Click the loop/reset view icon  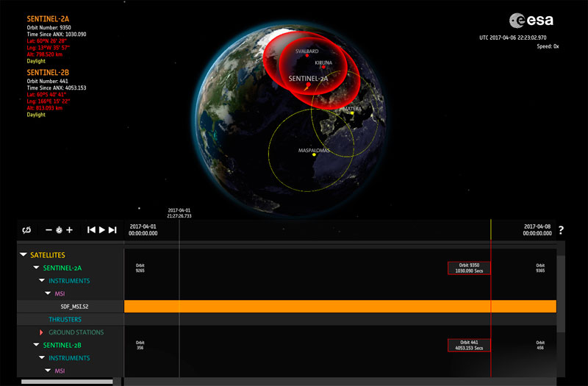point(26,230)
